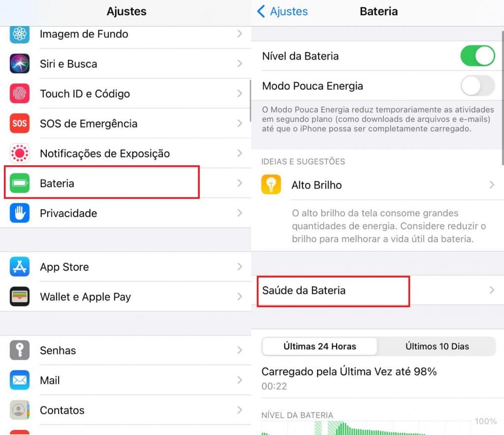
Task: Select the green Bateria icon
Action: click(x=20, y=183)
